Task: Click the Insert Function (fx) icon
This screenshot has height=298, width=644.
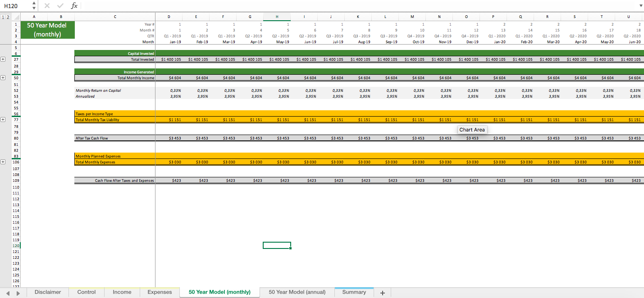Action: (73, 6)
